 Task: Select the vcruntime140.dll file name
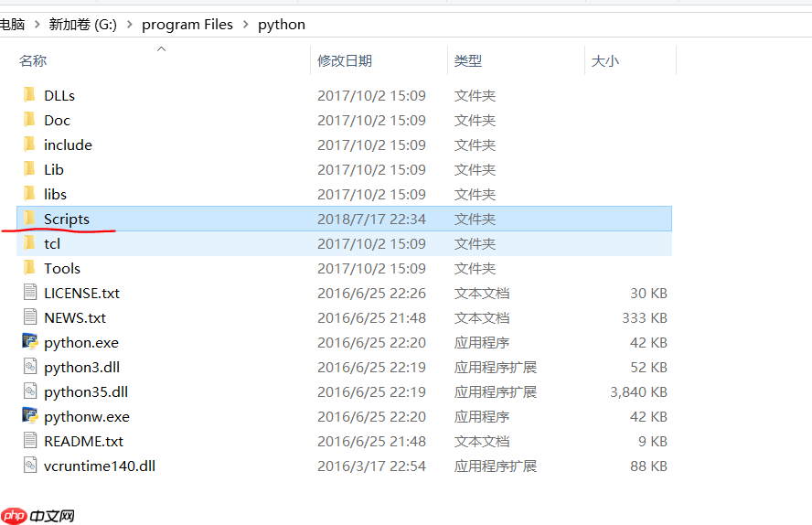tap(100, 466)
